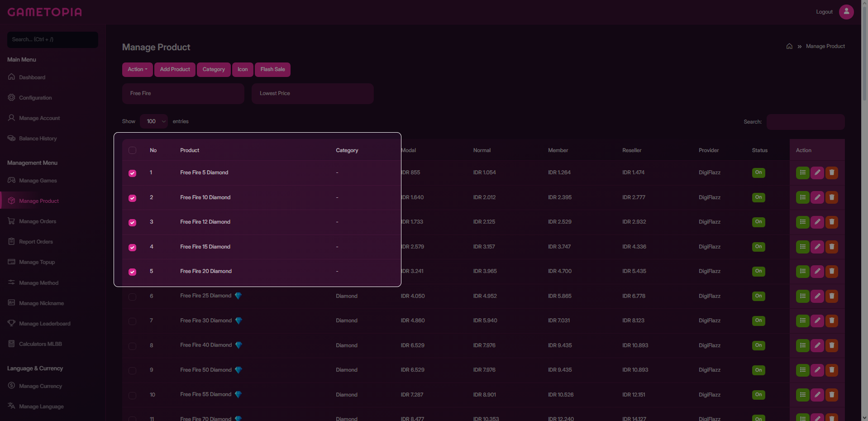Open list action for Free Fire 30 Diamond
The image size is (868, 421).
click(x=802, y=321)
